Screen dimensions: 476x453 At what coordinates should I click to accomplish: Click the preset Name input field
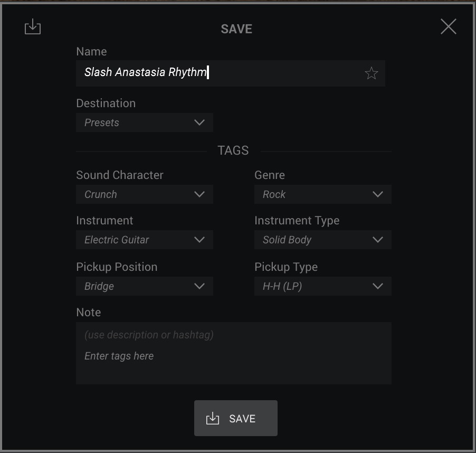click(231, 73)
